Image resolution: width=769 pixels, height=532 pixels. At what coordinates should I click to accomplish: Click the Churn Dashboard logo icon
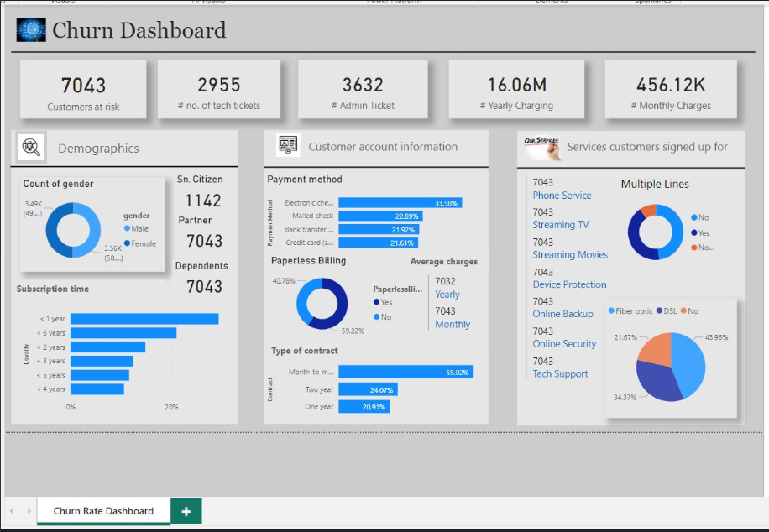31,30
